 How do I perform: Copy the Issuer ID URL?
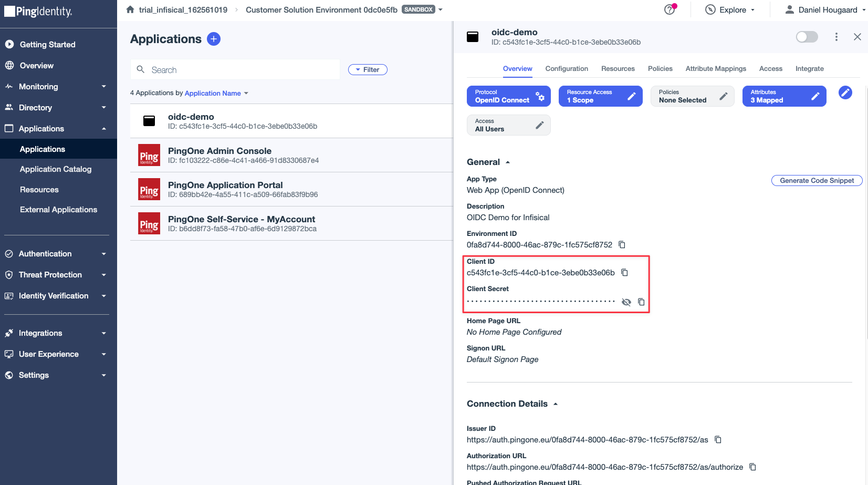pos(718,440)
